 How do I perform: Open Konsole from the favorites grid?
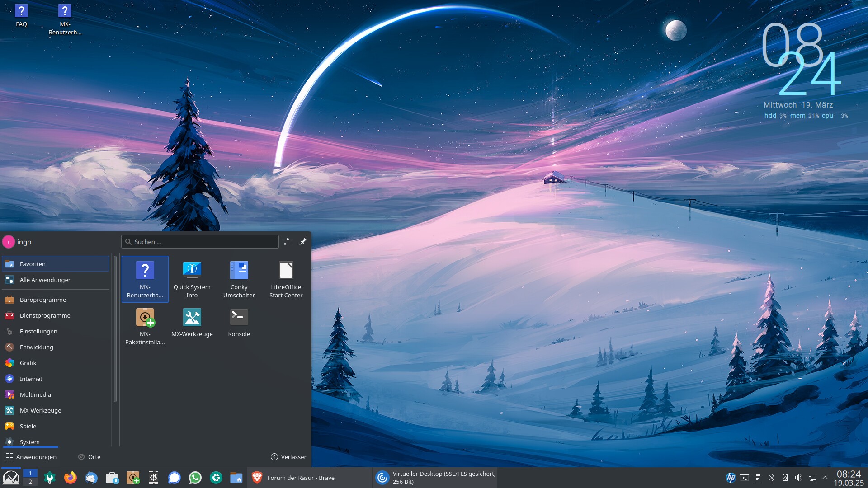(x=239, y=322)
